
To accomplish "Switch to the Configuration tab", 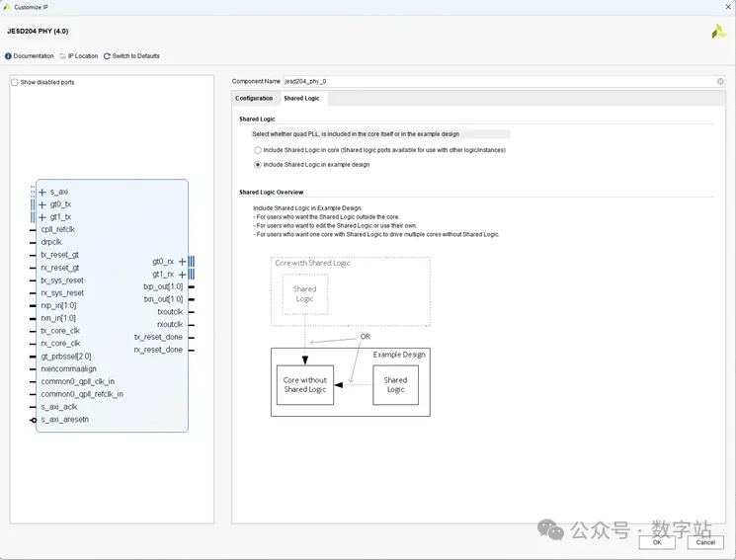I will (254, 99).
